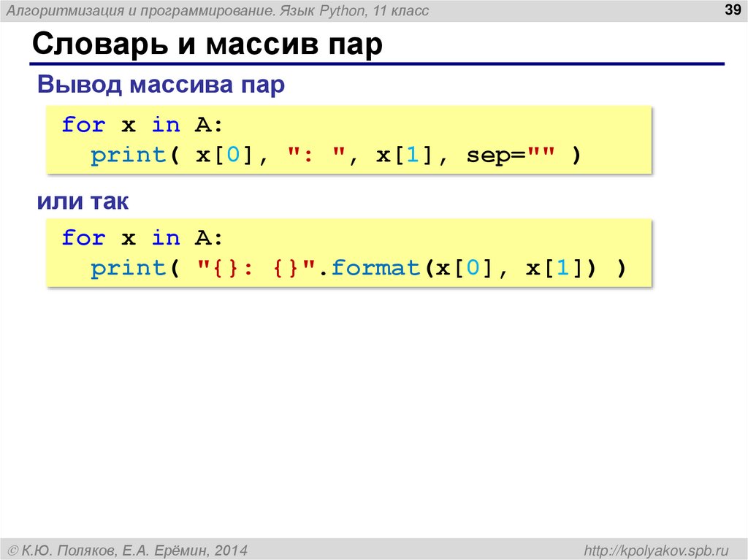Select the print call in second code block
Viewport: 748px width, 560px height.
pos(129,268)
